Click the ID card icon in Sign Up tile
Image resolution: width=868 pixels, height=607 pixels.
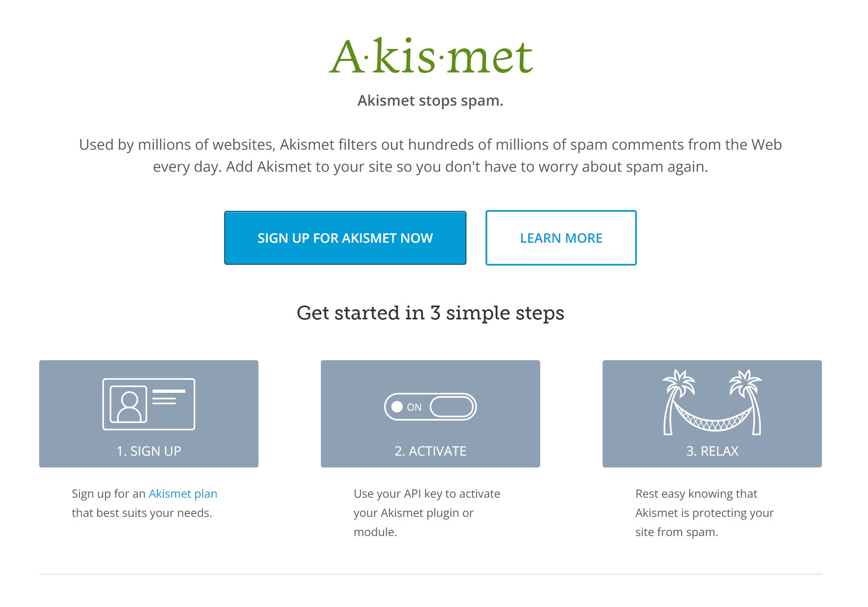(149, 404)
